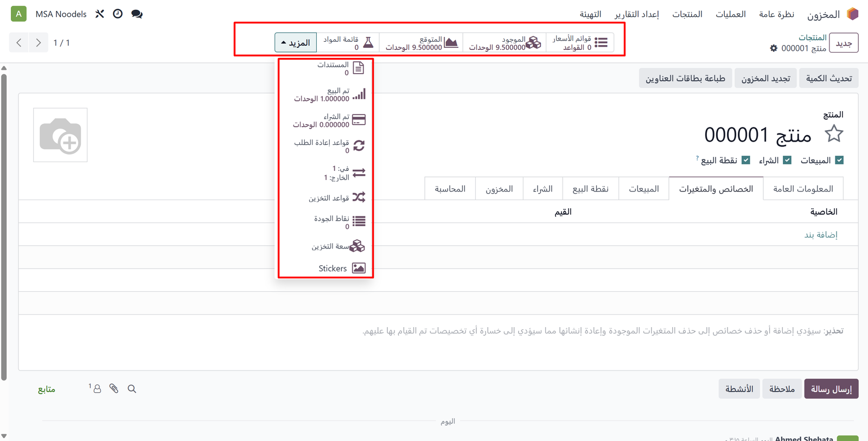Image resolution: width=868 pixels, height=441 pixels.
Task: Switch to the المحاسبة tab
Action: [x=450, y=188]
